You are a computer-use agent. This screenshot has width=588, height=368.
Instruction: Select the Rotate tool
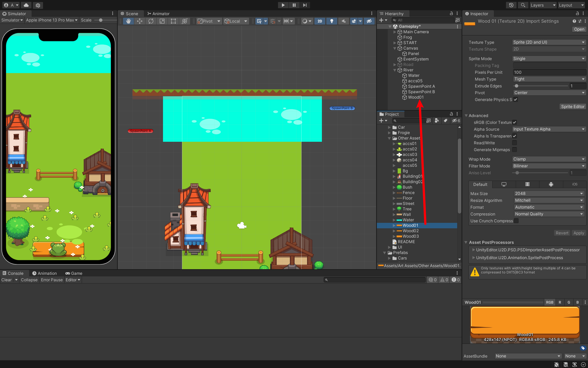point(151,21)
